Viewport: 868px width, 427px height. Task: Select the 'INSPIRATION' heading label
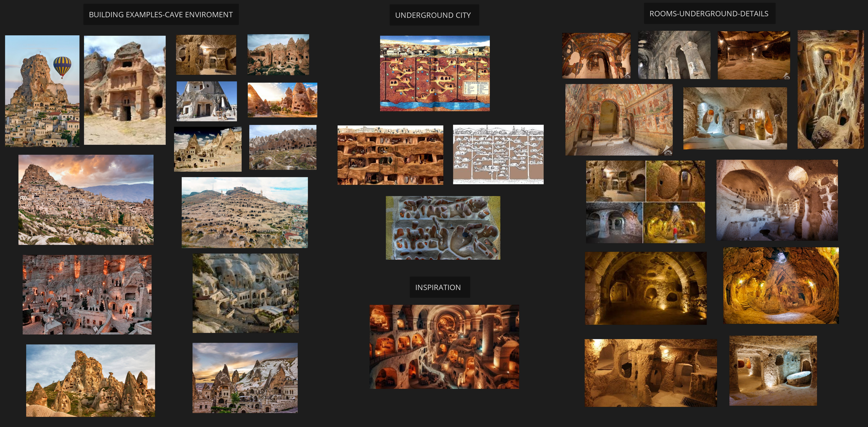439,287
